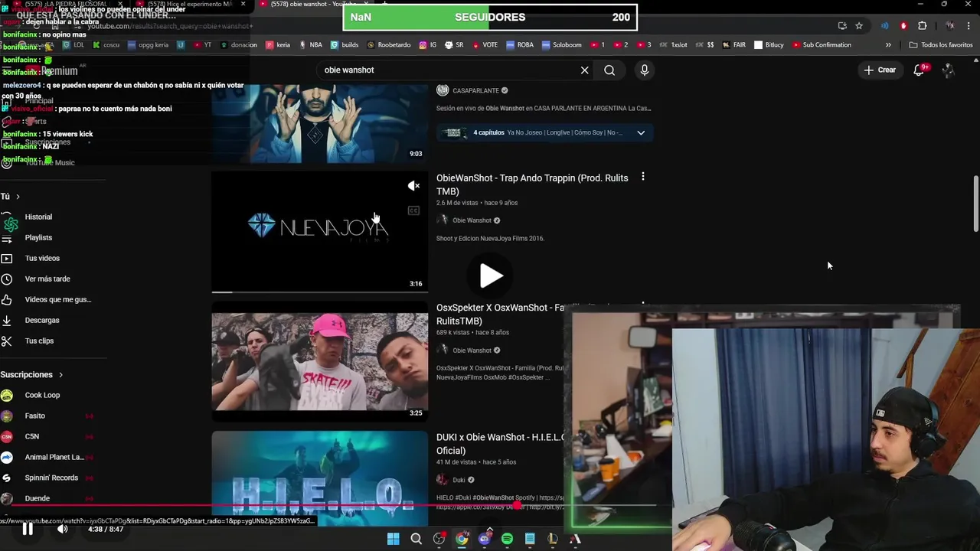Unmute the Trap Ando Trappin preview

click(x=413, y=186)
